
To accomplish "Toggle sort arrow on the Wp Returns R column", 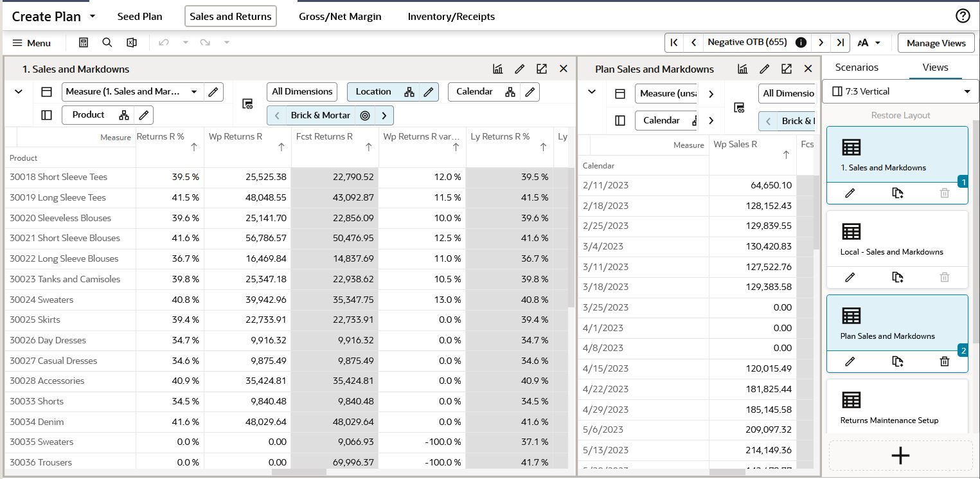I will click(x=281, y=147).
